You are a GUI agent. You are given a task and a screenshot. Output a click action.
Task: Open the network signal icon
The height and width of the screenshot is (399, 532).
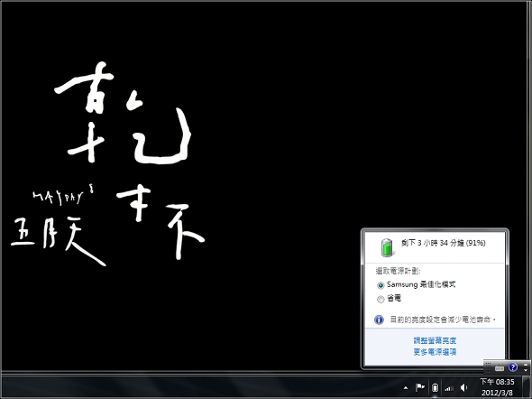point(449,387)
